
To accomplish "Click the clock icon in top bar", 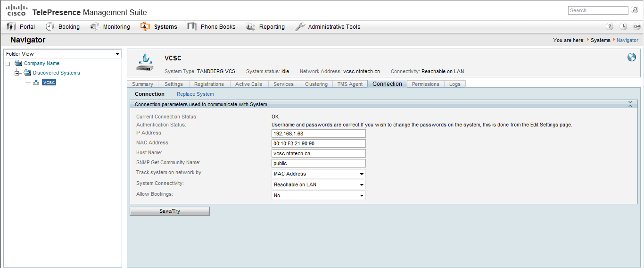I will coord(623,27).
